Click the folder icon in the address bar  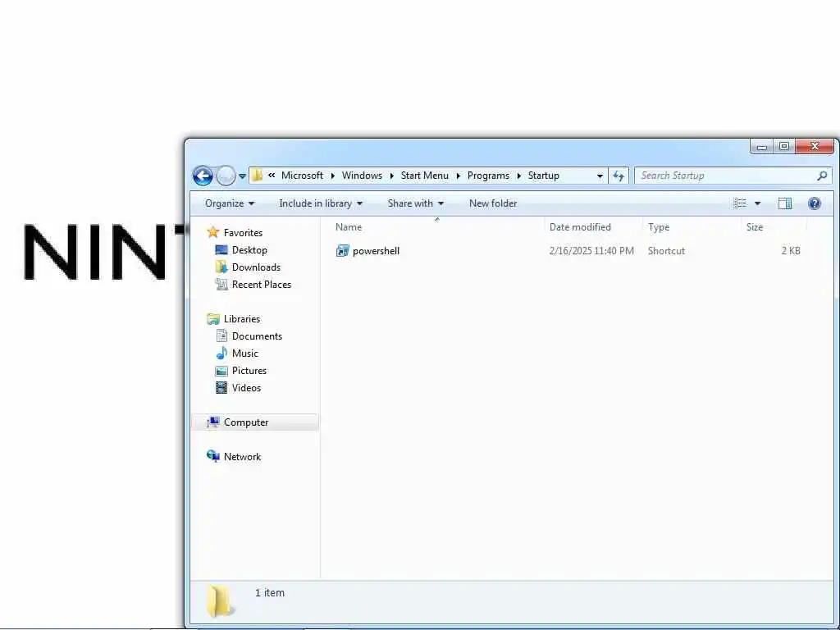click(257, 176)
